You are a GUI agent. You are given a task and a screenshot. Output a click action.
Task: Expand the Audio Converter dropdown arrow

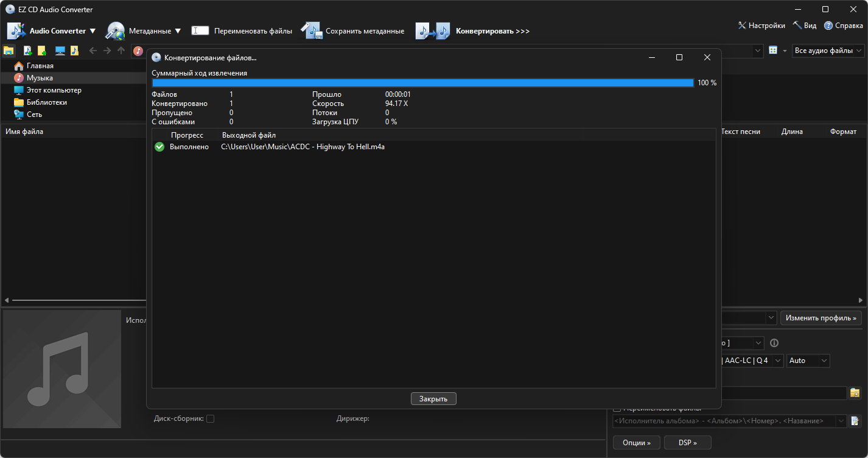point(93,31)
